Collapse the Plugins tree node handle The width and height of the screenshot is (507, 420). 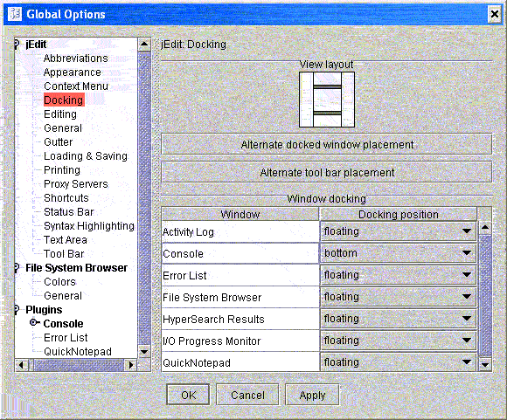[x=17, y=309]
